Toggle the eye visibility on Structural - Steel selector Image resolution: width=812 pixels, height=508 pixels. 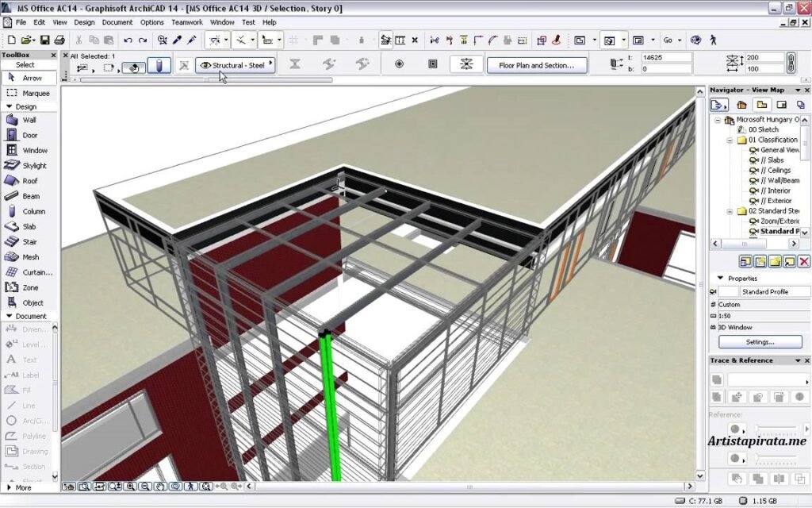pos(205,64)
